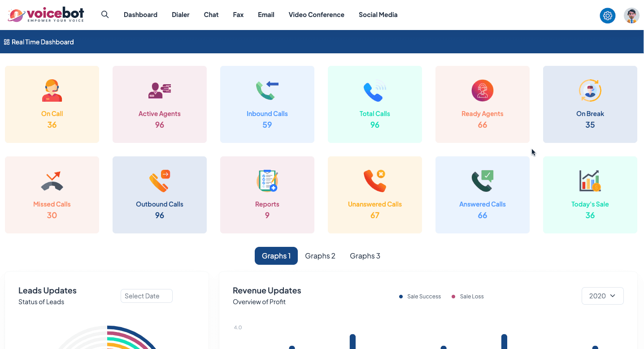Switch to the Graphs 3 tab
The image size is (644, 349).
365,256
